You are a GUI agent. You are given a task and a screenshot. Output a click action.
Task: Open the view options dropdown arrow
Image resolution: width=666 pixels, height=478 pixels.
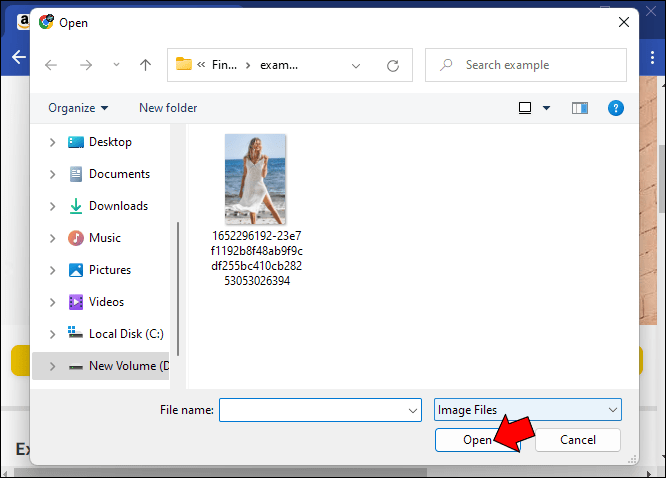pos(546,108)
